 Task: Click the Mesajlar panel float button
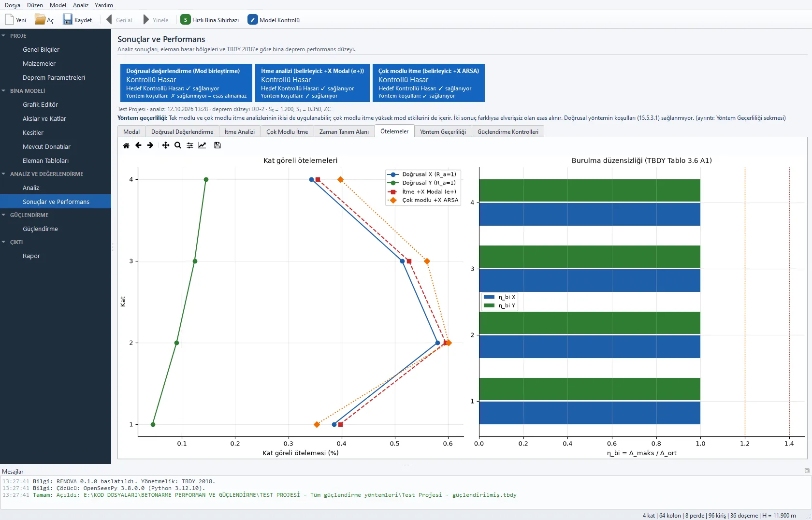(x=807, y=471)
